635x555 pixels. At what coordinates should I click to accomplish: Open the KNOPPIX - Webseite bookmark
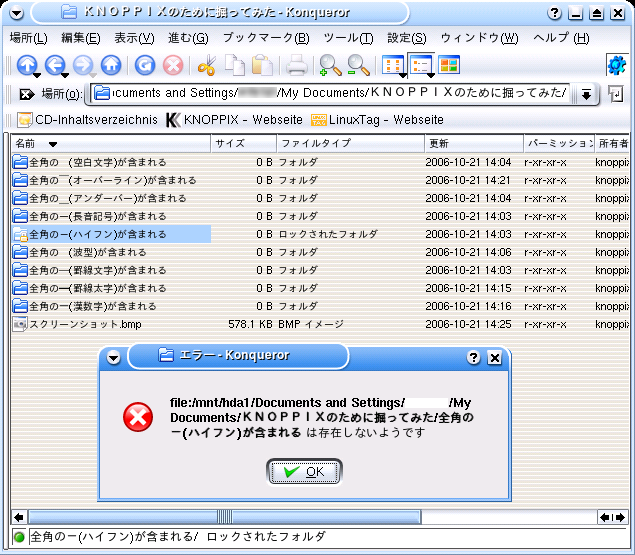234,120
